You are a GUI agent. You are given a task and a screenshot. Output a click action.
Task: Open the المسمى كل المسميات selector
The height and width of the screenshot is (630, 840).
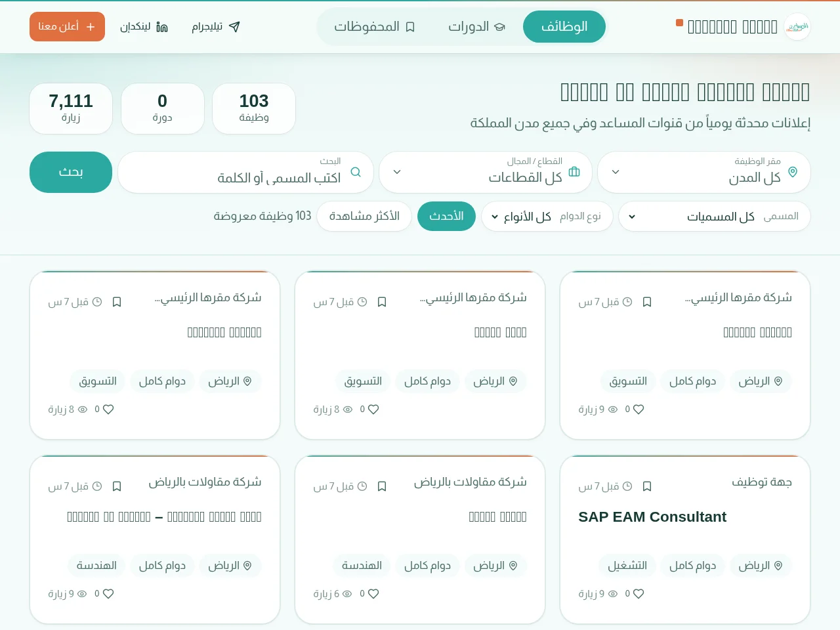click(x=715, y=217)
